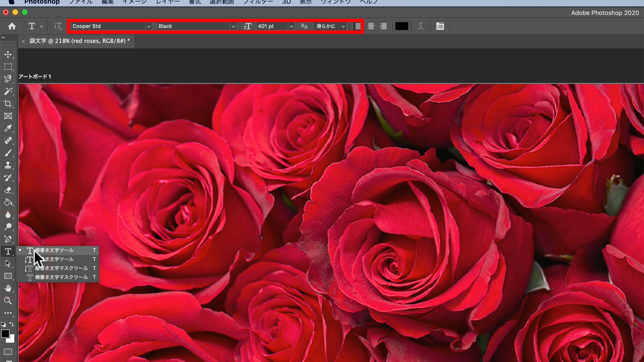644x362 pixels.
Task: Choose 横書き文字ツール from the flyout
Action: click(x=58, y=250)
